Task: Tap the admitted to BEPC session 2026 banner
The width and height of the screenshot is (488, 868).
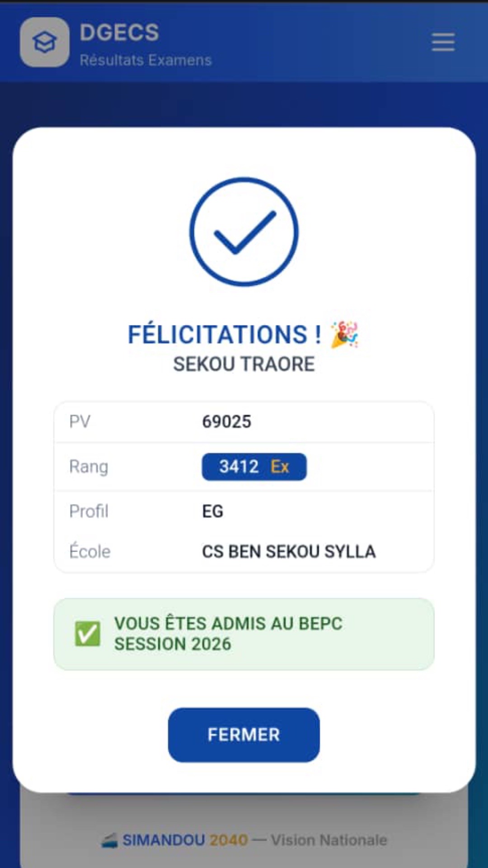Action: (x=244, y=634)
